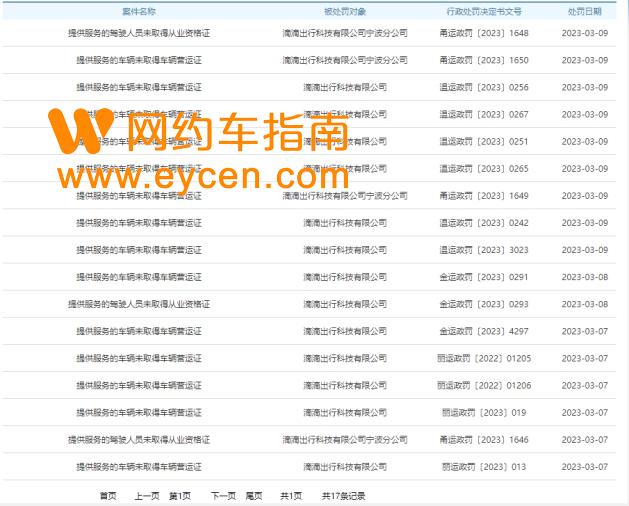Select document number 丽运政罚〔2022〕01206
629x506 pixels.
[484, 385]
